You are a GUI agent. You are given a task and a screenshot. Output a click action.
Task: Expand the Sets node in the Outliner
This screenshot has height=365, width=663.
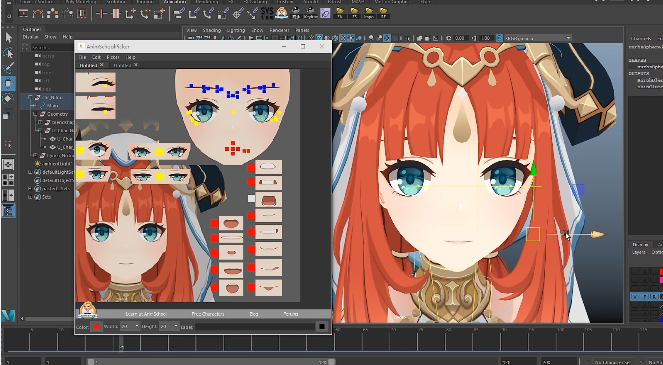[x=30, y=197]
